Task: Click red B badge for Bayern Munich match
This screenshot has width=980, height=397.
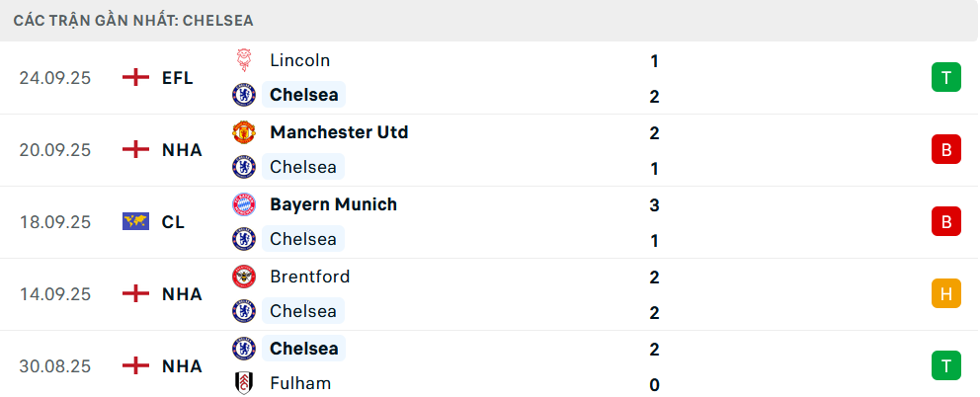Action: coord(945,221)
